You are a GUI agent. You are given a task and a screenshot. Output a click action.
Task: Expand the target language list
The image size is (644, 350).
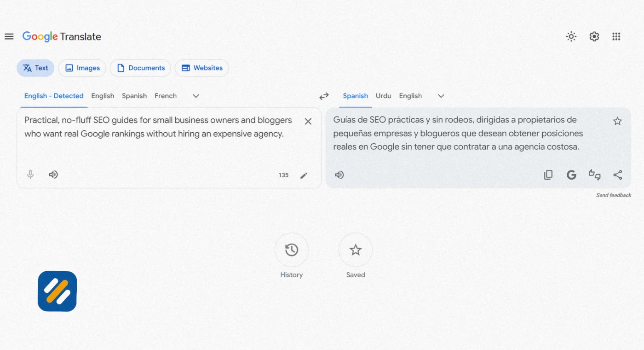(441, 96)
